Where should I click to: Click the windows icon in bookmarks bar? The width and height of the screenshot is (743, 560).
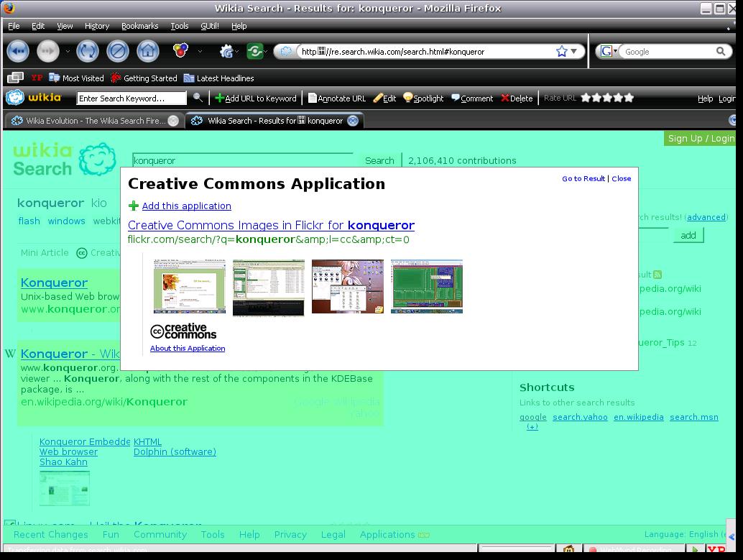[x=15, y=78]
